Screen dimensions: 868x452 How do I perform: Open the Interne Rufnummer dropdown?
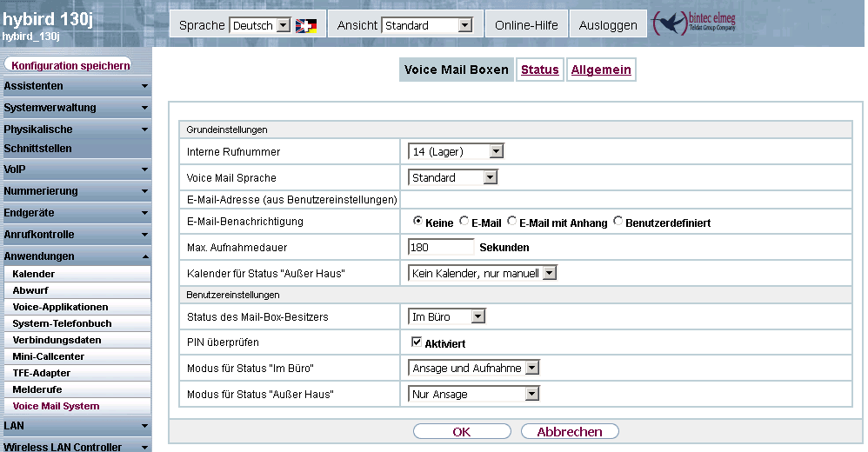point(456,151)
